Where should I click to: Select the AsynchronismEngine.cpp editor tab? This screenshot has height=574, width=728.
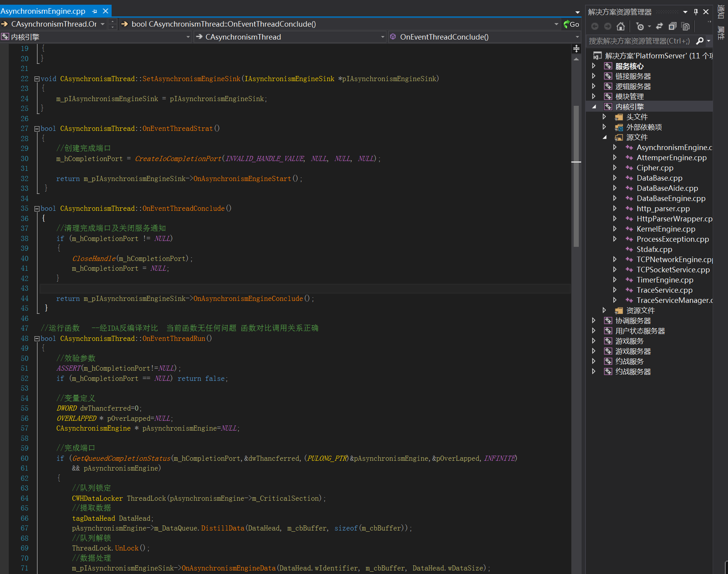click(43, 11)
